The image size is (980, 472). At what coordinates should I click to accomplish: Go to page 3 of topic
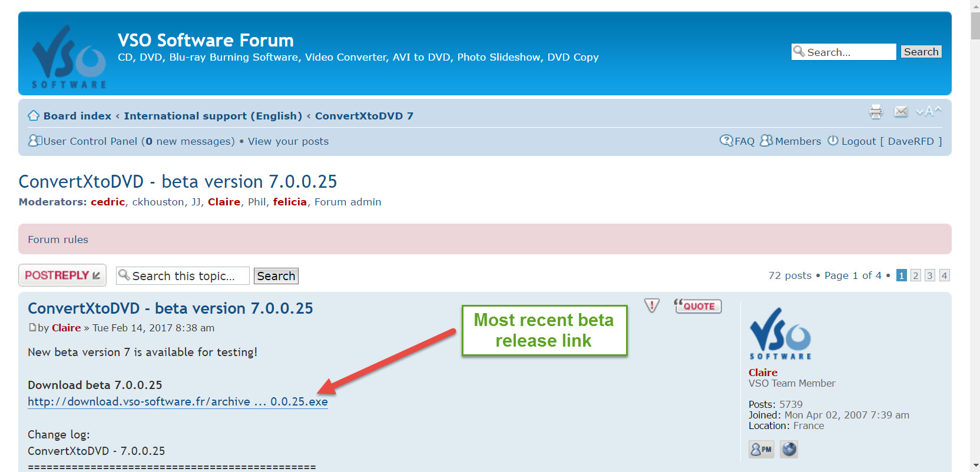click(x=930, y=275)
